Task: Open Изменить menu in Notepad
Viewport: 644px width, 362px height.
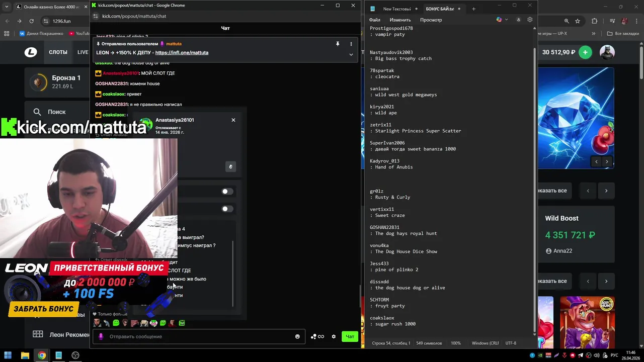Action: (x=400, y=20)
